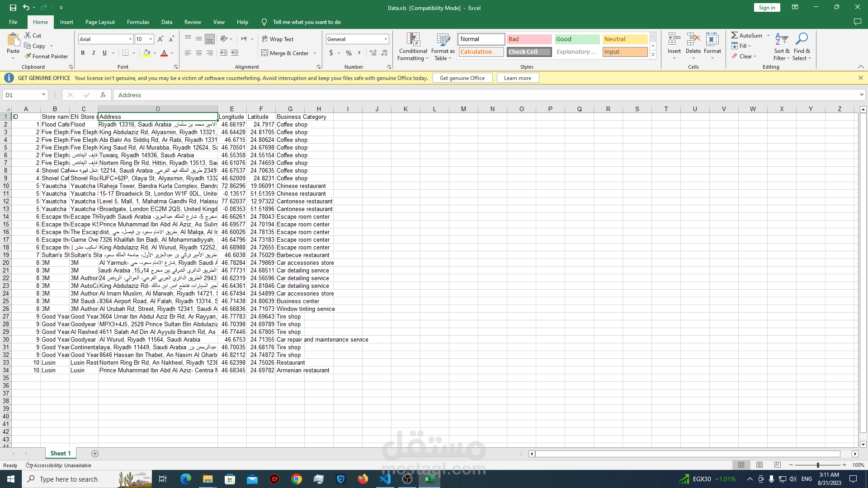Click the Save icon in title bar
The image size is (868, 488).
pyautogui.click(x=13, y=8)
